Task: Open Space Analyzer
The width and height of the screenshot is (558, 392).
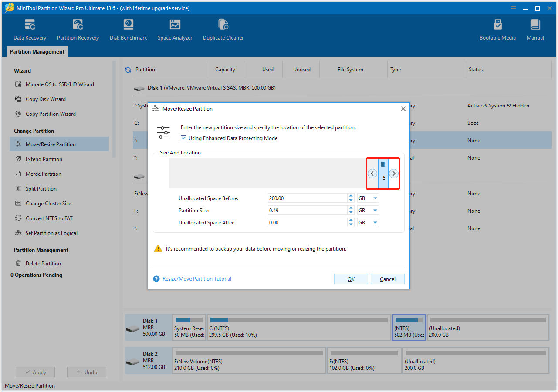Action: click(x=175, y=30)
